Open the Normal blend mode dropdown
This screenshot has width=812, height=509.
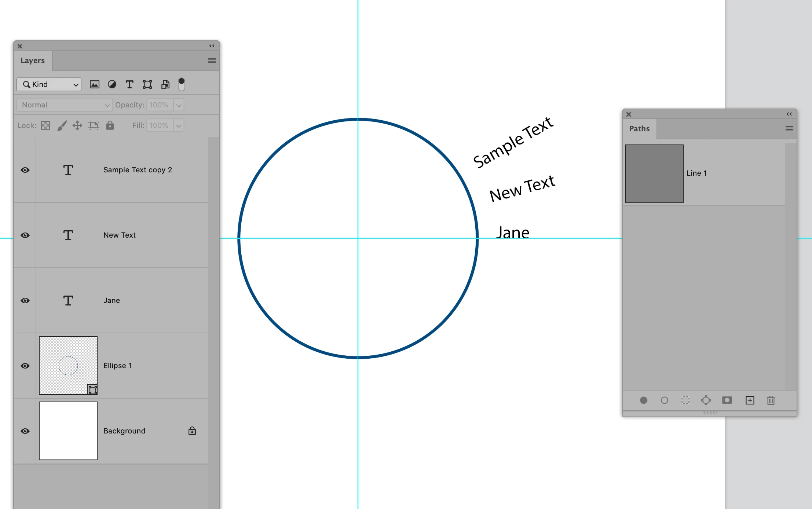pyautogui.click(x=64, y=105)
